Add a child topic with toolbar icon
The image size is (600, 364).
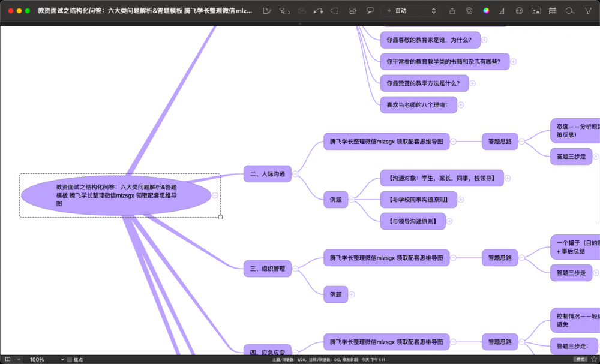284,11
